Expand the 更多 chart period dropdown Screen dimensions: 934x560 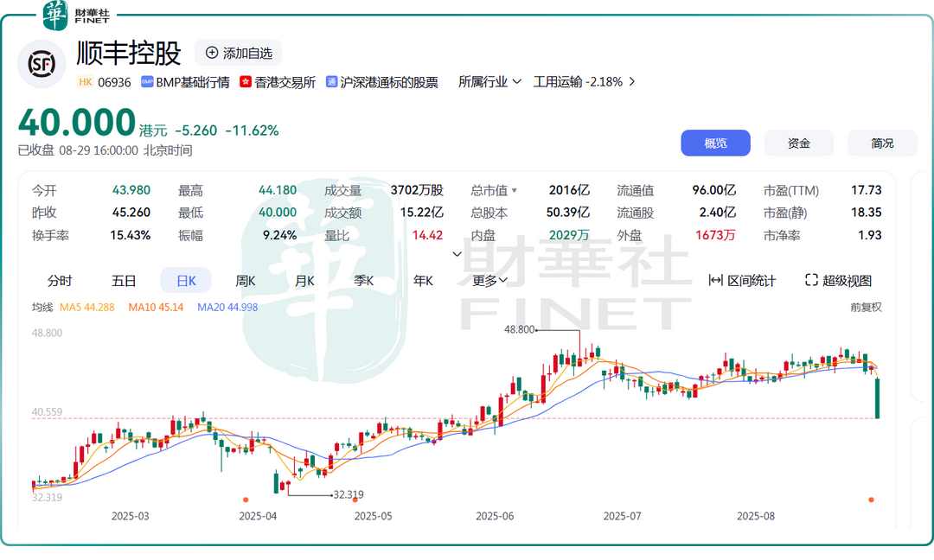(489, 280)
